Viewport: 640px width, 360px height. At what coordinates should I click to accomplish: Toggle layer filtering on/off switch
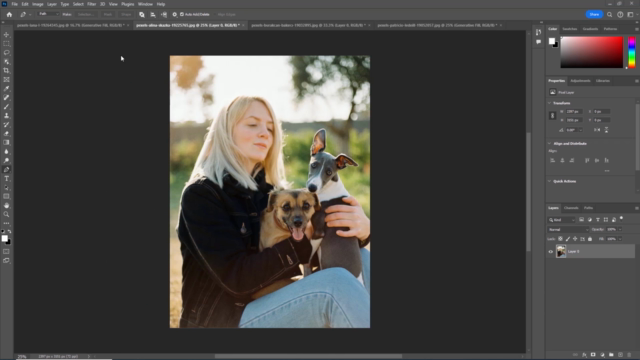(x=621, y=218)
